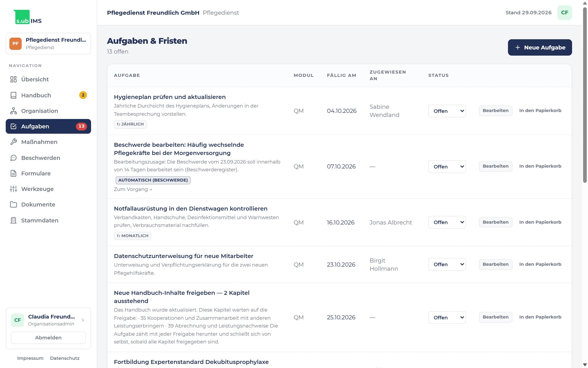The height and width of the screenshot is (368, 588).
Task: Expand Claudia Freund profile chevron
Action: pyautogui.click(x=83, y=320)
